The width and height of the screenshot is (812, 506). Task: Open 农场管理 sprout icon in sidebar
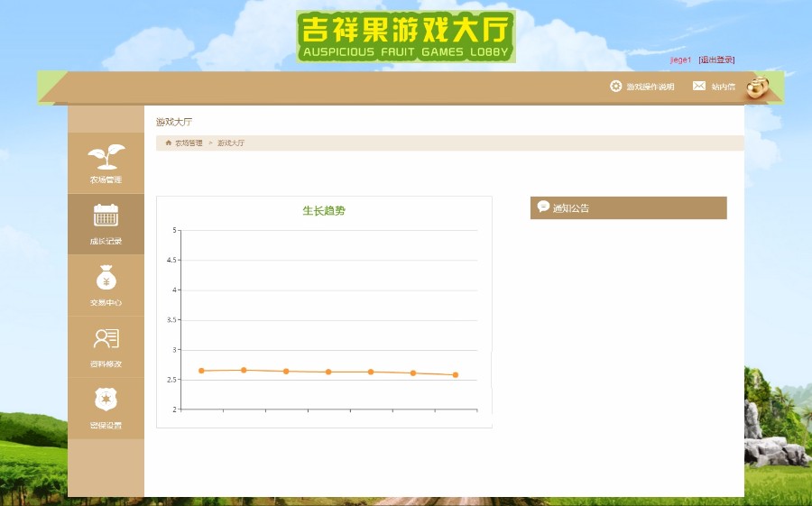pos(106,156)
